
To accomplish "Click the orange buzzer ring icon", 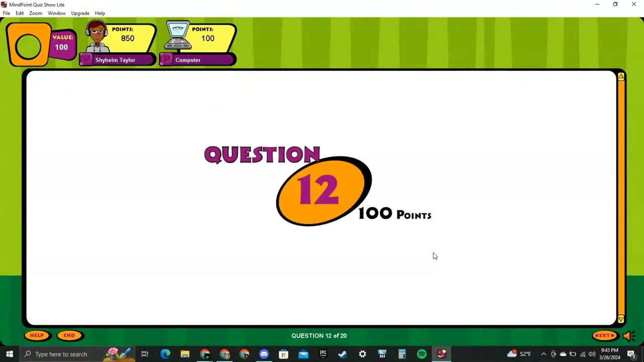I will (x=28, y=46).
